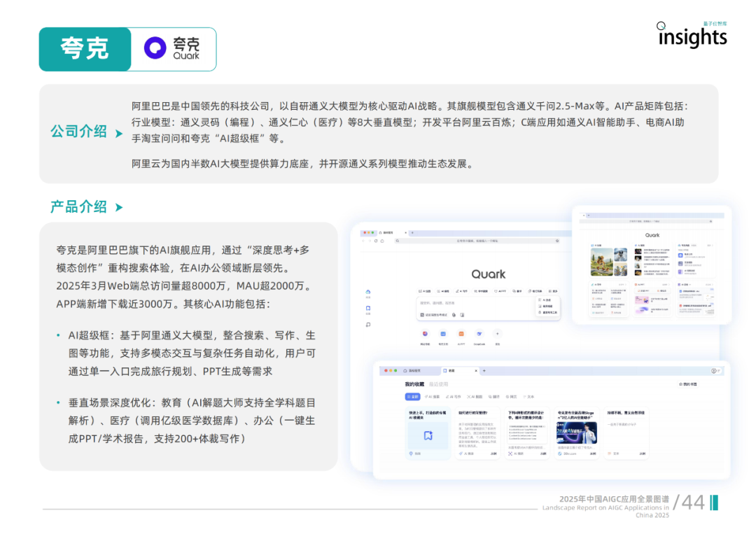Open a new tab in the bookmarks window
Viewport: 756px width, 534px height.
click(484, 371)
